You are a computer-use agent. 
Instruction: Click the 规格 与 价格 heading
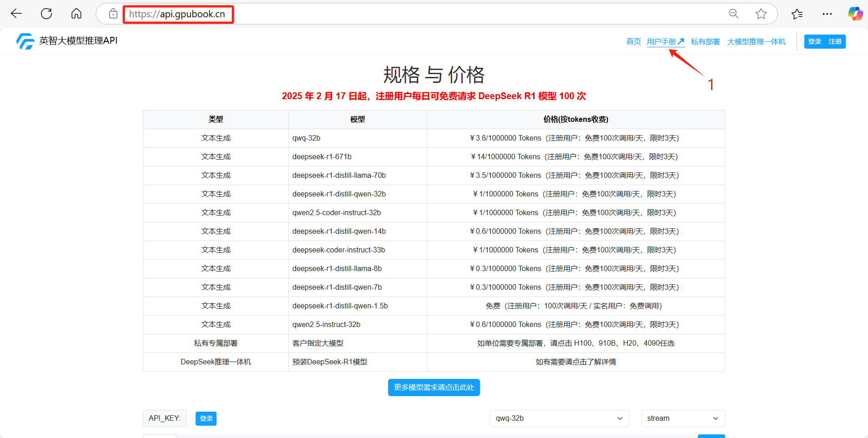tap(434, 75)
